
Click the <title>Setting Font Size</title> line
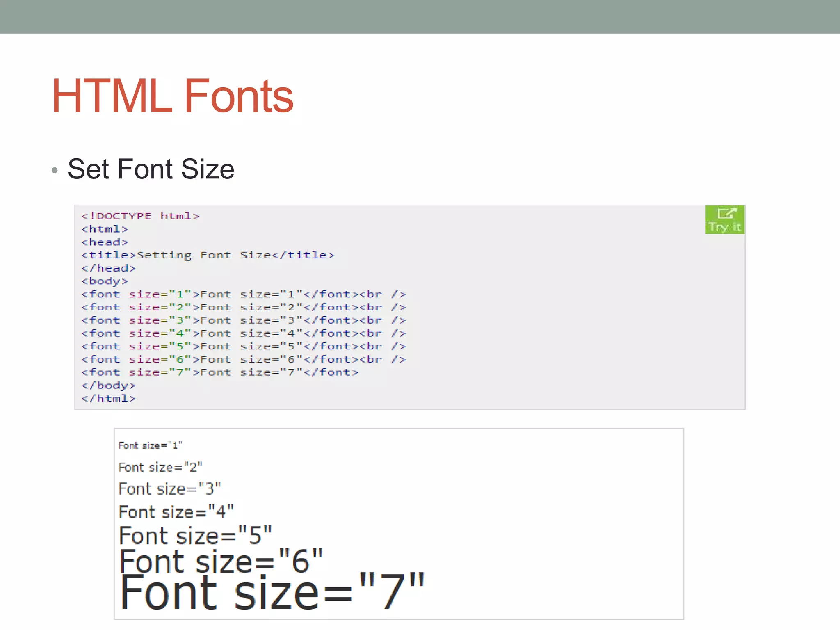tap(208, 255)
